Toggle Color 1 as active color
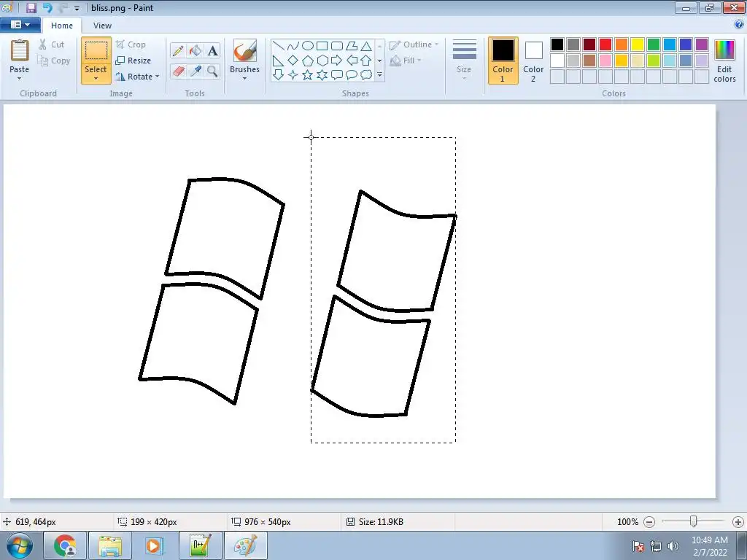Viewport: 747px width, 560px height. click(503, 61)
